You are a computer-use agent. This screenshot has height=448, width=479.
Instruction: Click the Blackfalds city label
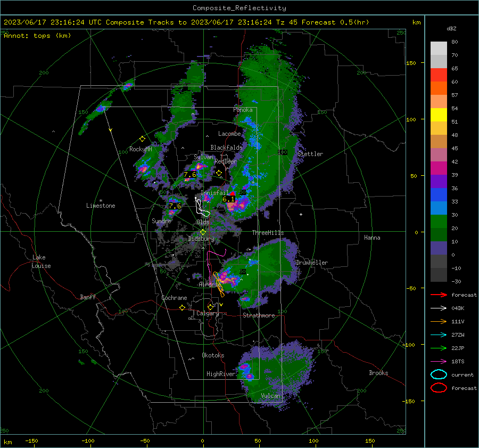pyautogui.click(x=226, y=148)
